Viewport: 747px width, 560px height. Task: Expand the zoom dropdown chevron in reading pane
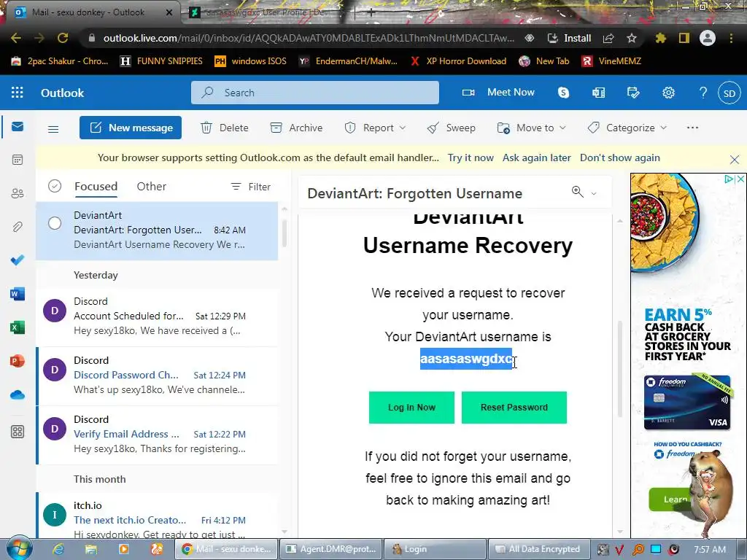(594, 193)
